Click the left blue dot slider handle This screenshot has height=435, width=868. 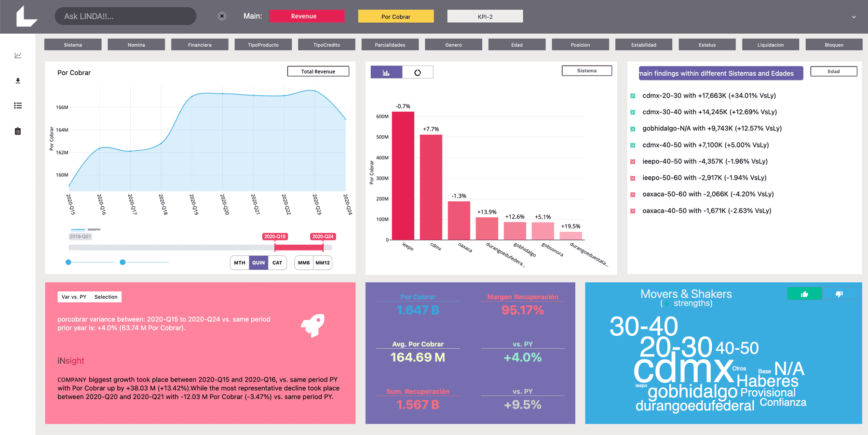[68, 263]
